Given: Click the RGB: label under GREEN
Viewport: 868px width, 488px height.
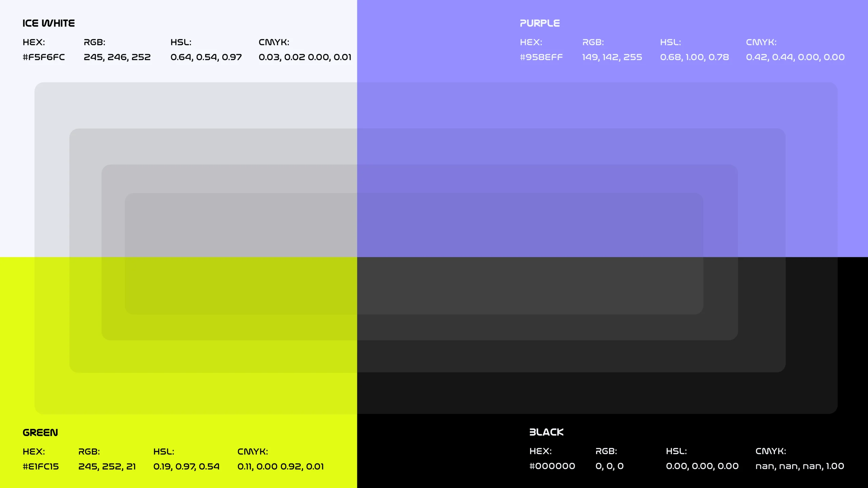Looking at the screenshot, I should 89,451.
